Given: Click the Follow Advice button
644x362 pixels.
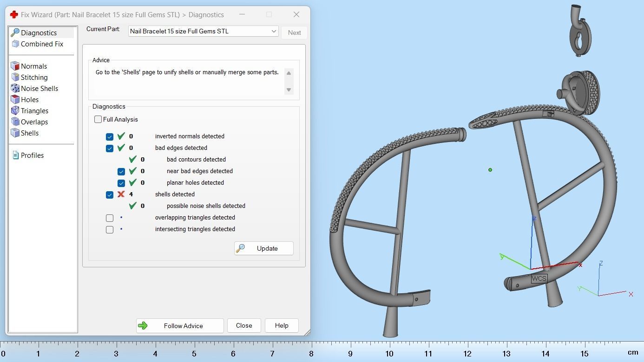Looking at the screenshot, I should click(x=180, y=326).
